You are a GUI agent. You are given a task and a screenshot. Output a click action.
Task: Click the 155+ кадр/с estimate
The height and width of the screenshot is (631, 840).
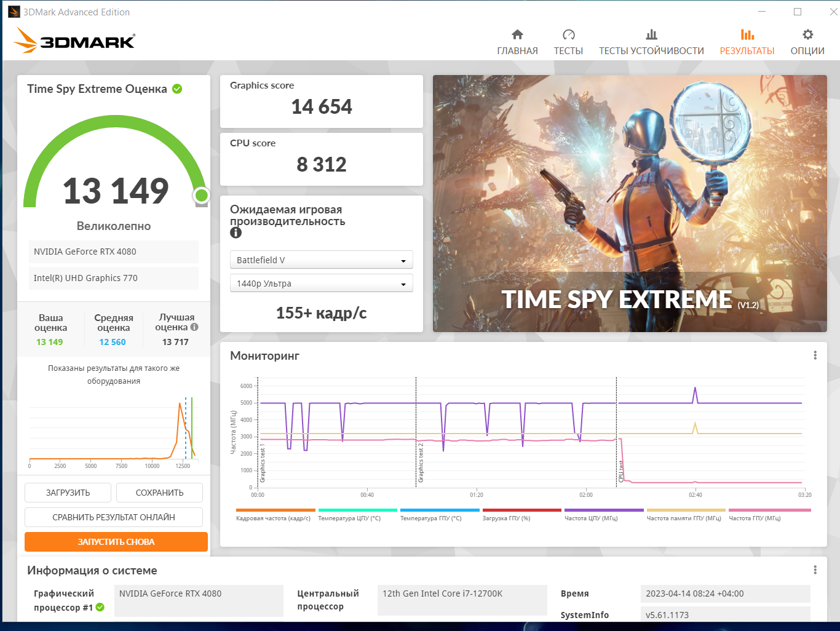point(322,313)
